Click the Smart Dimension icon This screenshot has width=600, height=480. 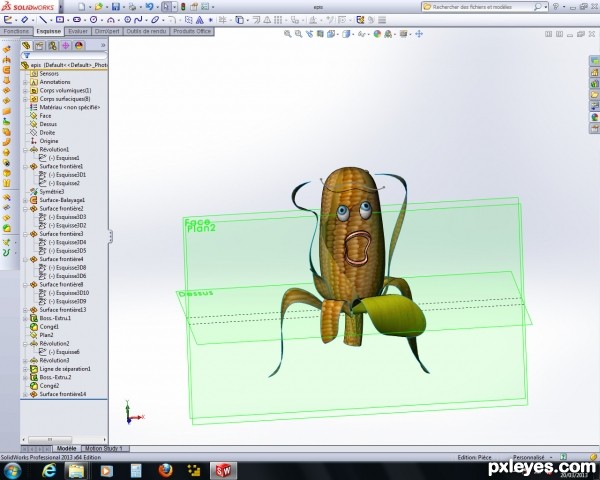click(x=24, y=20)
